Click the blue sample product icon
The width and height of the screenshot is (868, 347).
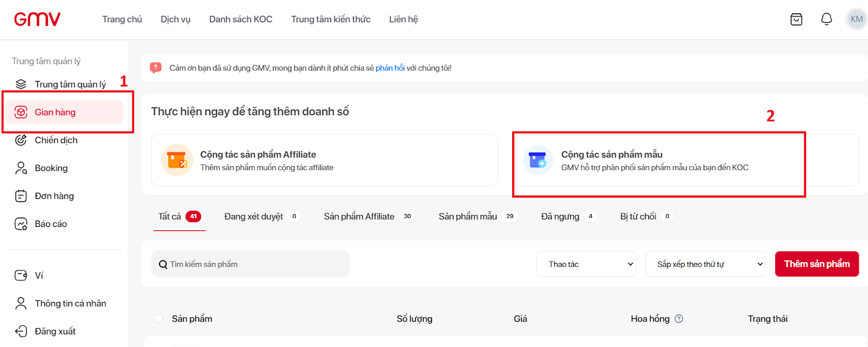538,160
